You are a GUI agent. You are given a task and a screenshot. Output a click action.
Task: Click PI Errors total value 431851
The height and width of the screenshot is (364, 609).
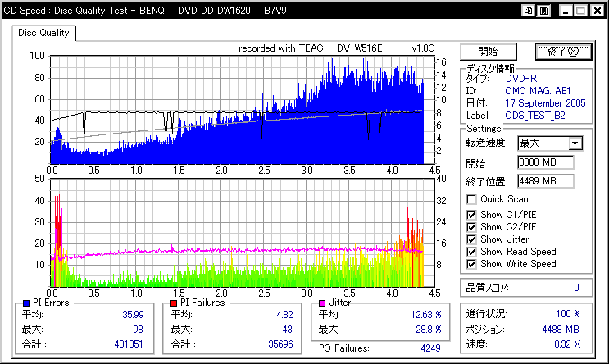click(x=129, y=344)
